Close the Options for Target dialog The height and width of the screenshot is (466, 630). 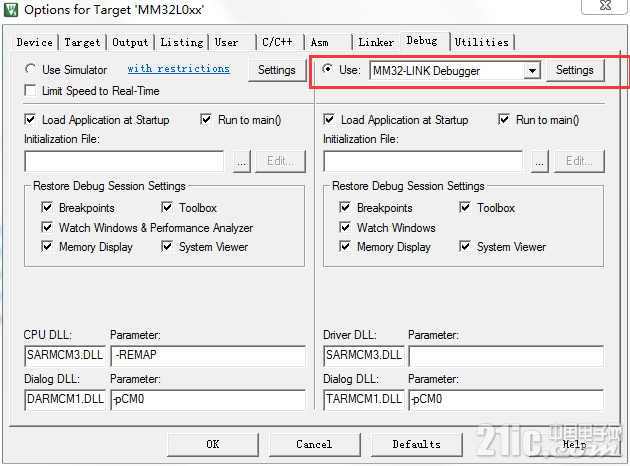[x=605, y=6]
